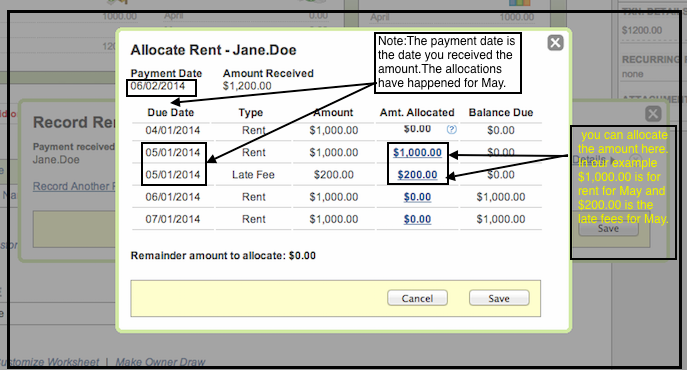Click the Due Date column header

[x=171, y=113]
